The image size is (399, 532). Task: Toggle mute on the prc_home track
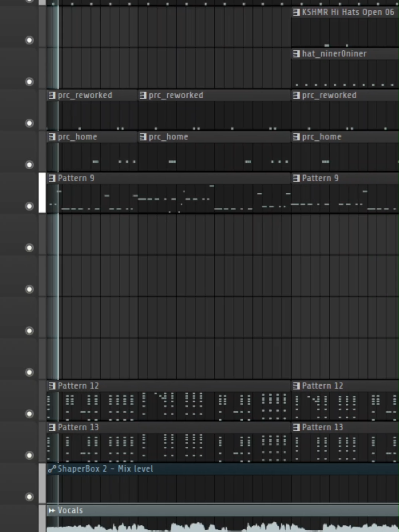pyautogui.click(x=29, y=165)
